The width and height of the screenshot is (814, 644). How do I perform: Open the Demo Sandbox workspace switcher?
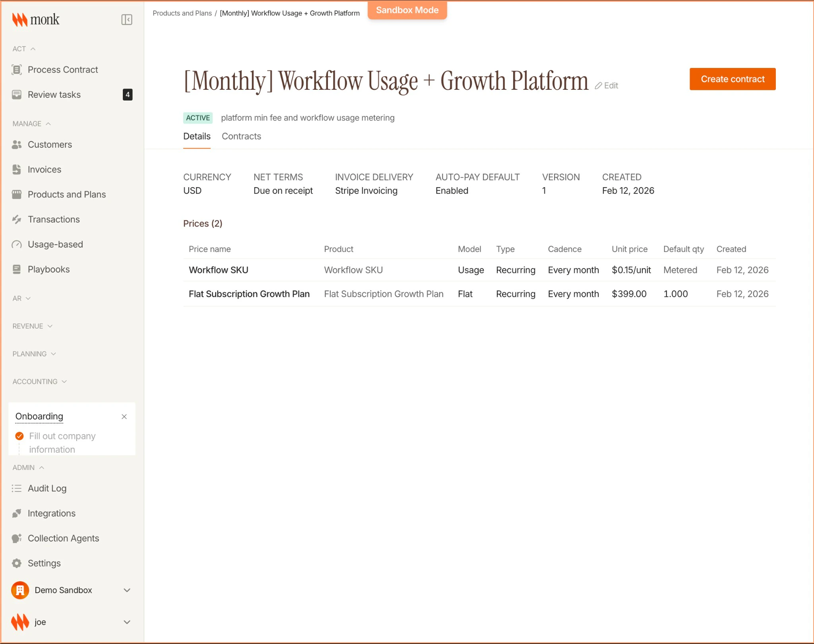(72, 590)
